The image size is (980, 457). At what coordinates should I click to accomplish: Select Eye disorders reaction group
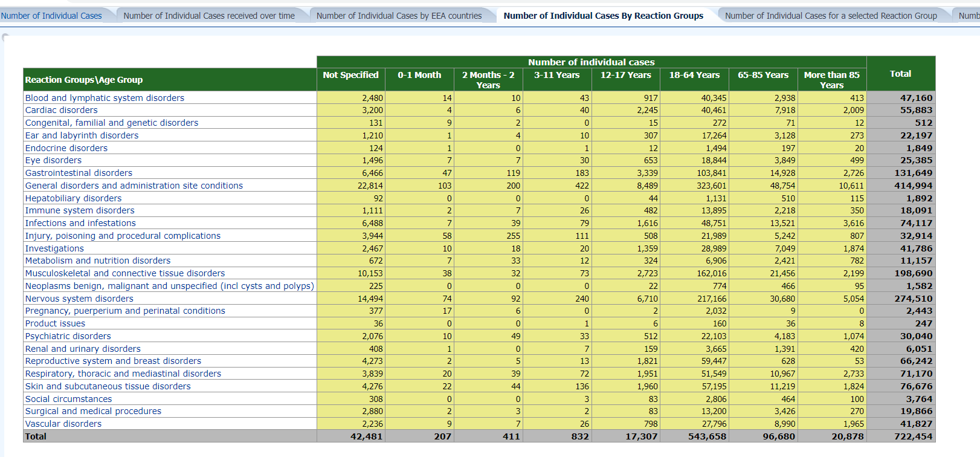(x=53, y=160)
